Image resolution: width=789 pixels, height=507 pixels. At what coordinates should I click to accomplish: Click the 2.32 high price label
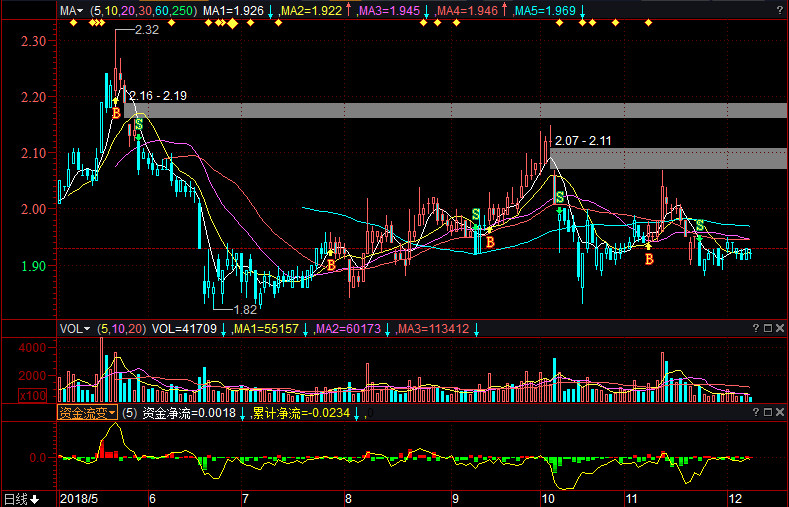coord(146,30)
